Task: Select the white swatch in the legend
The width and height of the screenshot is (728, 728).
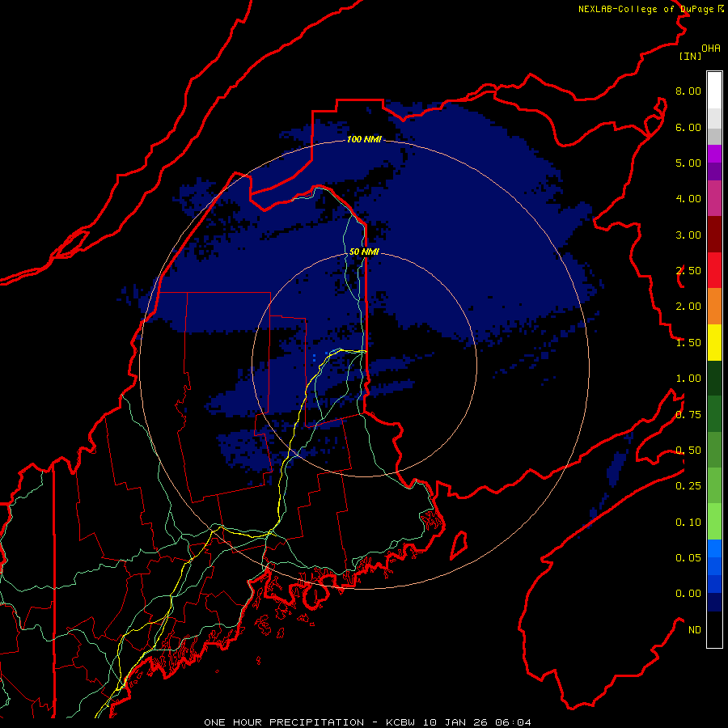Action: click(x=714, y=91)
